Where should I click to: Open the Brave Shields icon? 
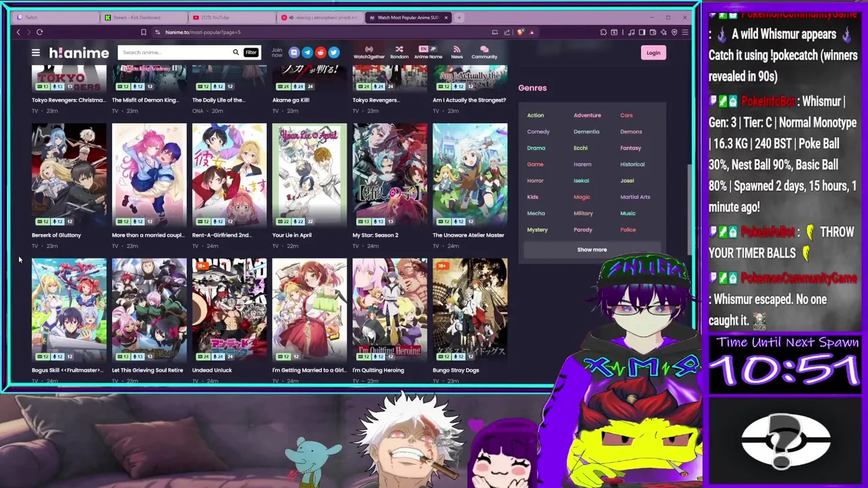[520, 32]
